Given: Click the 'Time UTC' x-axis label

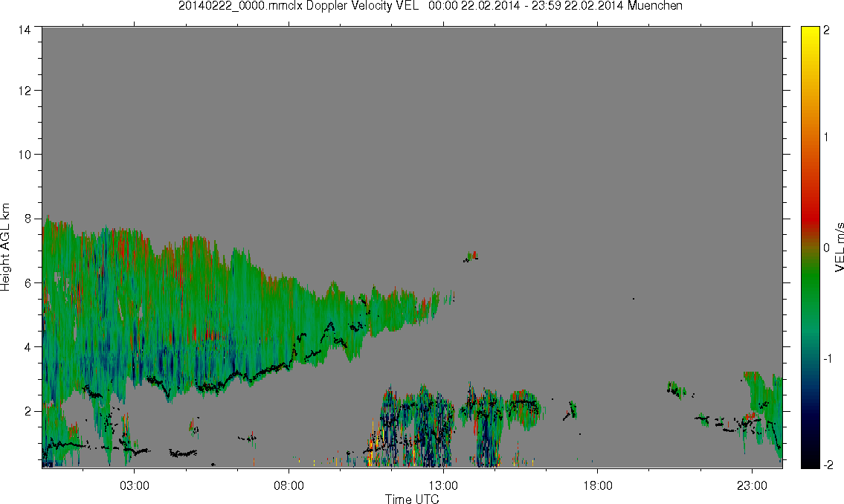Looking at the screenshot, I should click(x=412, y=499).
